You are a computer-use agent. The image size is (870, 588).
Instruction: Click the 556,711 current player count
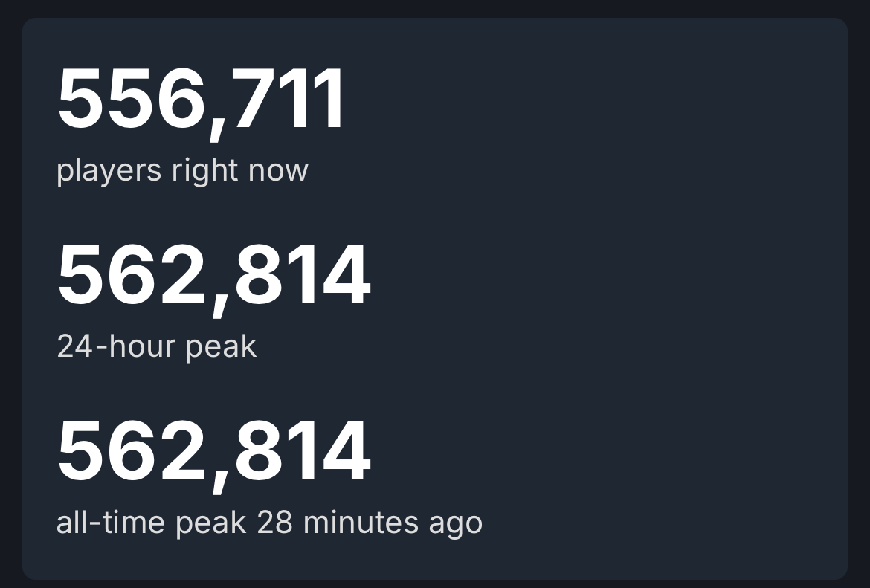coord(201,100)
